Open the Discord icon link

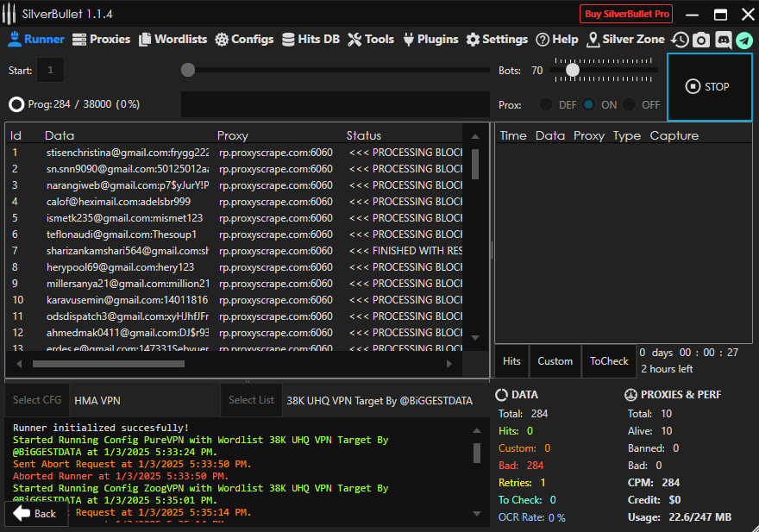click(x=723, y=40)
